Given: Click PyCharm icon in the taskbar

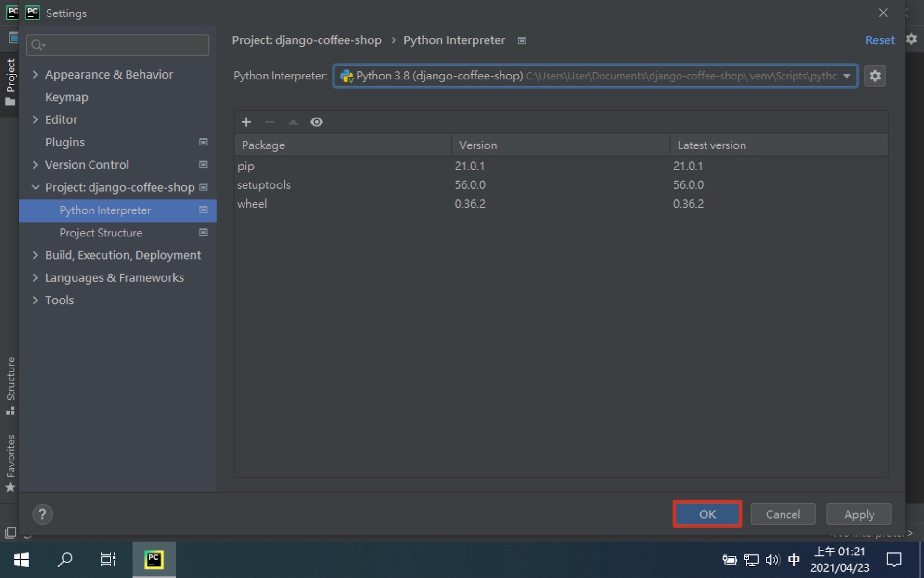Looking at the screenshot, I should 154,560.
